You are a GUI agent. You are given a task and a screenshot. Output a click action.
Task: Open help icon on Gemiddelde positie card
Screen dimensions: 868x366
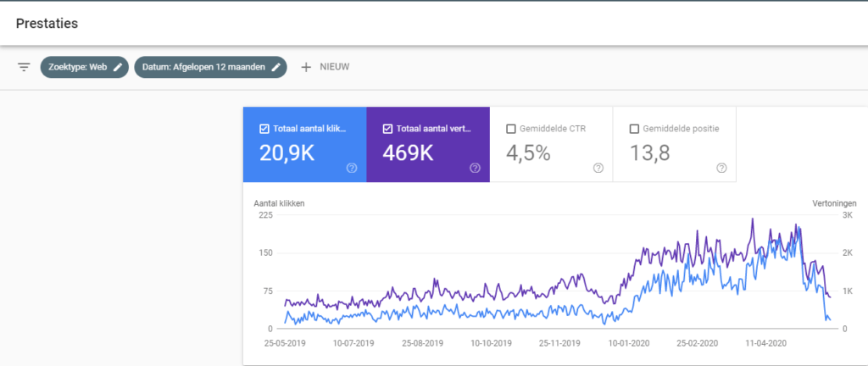click(x=721, y=168)
